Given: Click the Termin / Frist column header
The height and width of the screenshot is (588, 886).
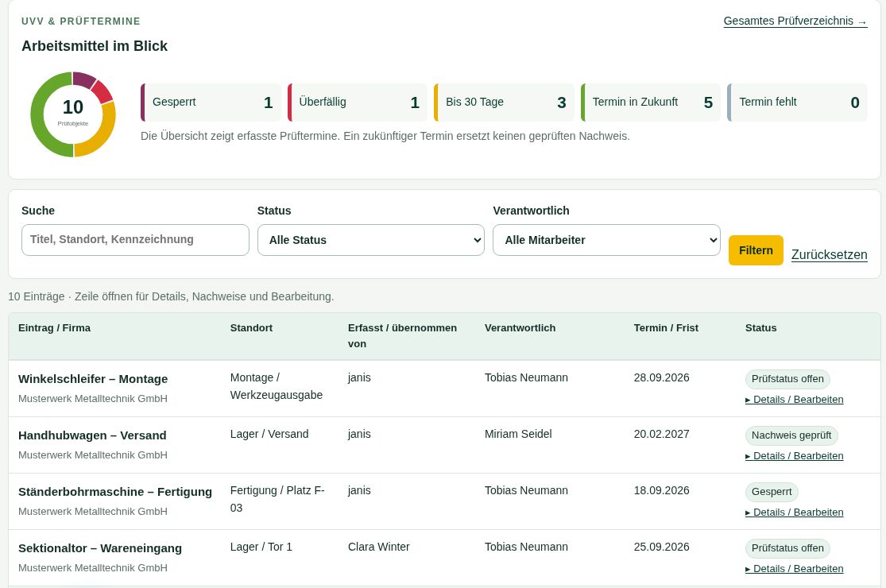Looking at the screenshot, I should (x=666, y=328).
